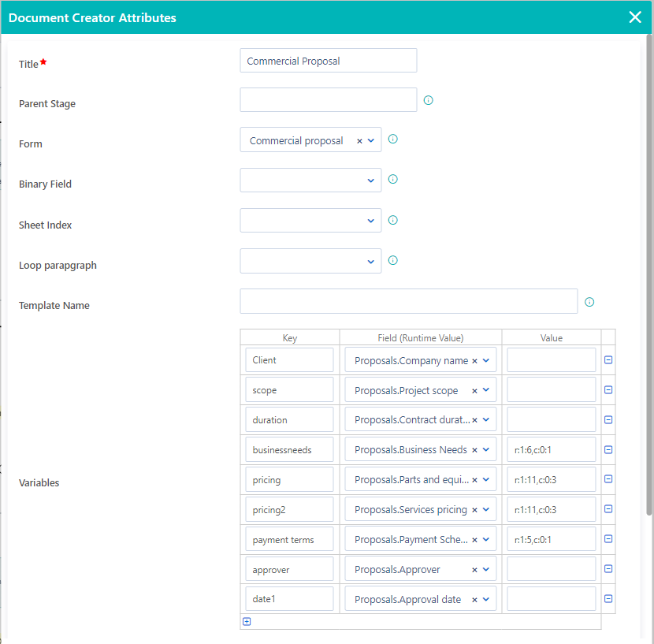Viewport: 654px width, 644px height.
Task: Remove the pricing variable row
Action: tap(608, 479)
